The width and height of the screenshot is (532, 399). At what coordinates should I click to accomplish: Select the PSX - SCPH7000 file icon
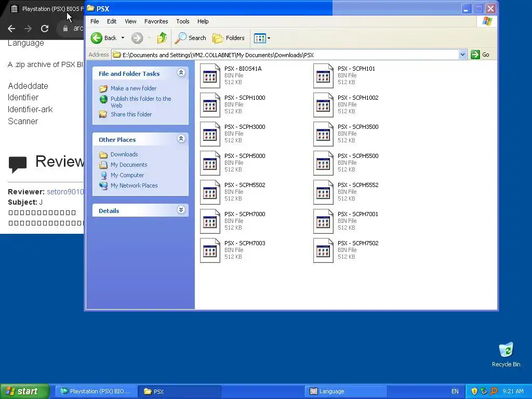click(210, 221)
